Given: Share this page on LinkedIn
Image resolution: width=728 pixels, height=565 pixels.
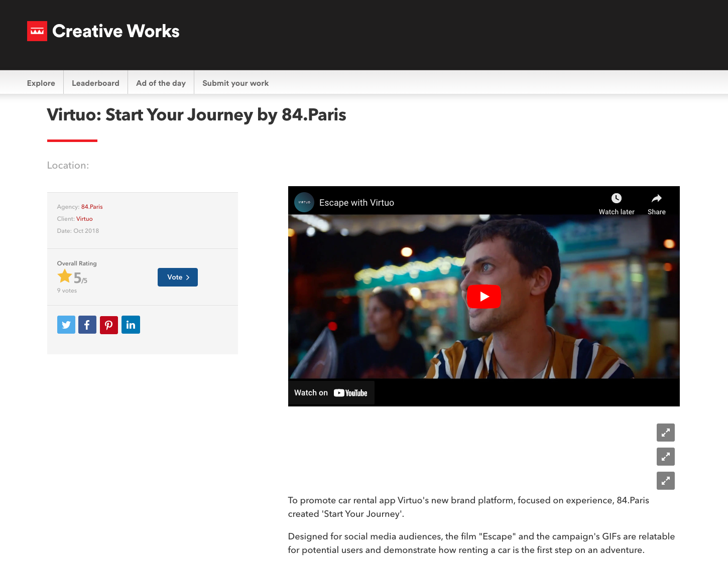Looking at the screenshot, I should point(131,325).
